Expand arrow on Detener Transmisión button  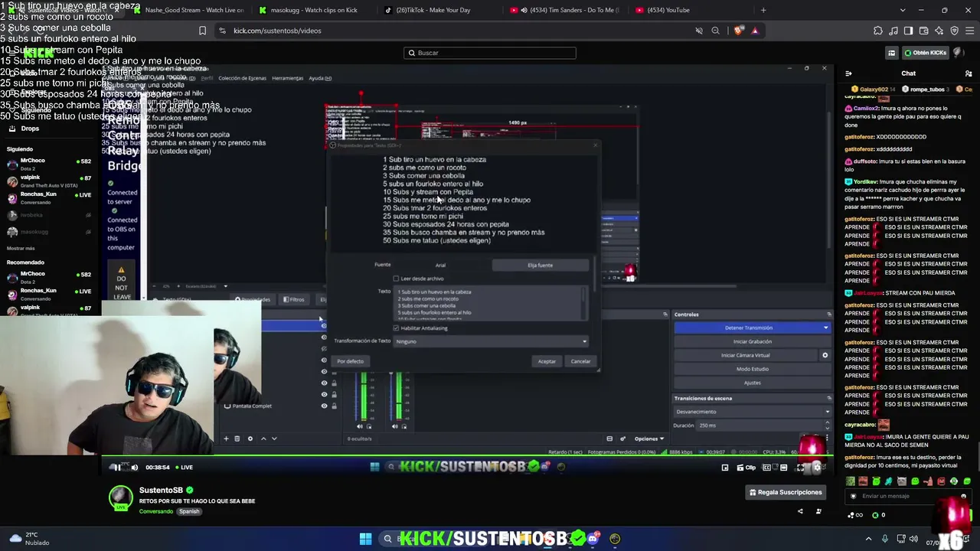tap(825, 328)
